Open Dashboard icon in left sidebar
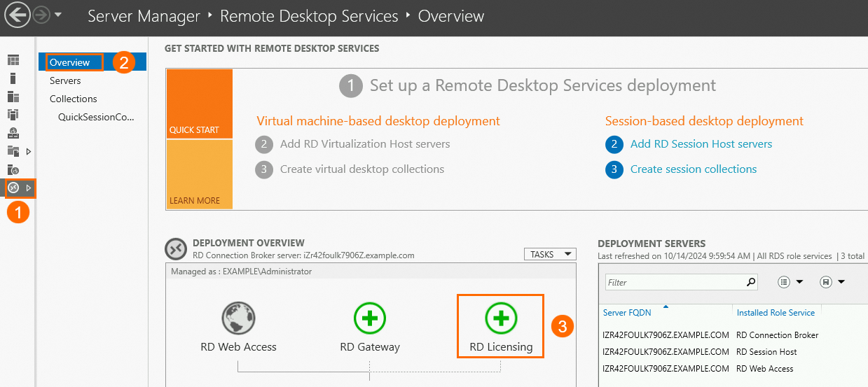The height and width of the screenshot is (387, 868). tap(13, 61)
